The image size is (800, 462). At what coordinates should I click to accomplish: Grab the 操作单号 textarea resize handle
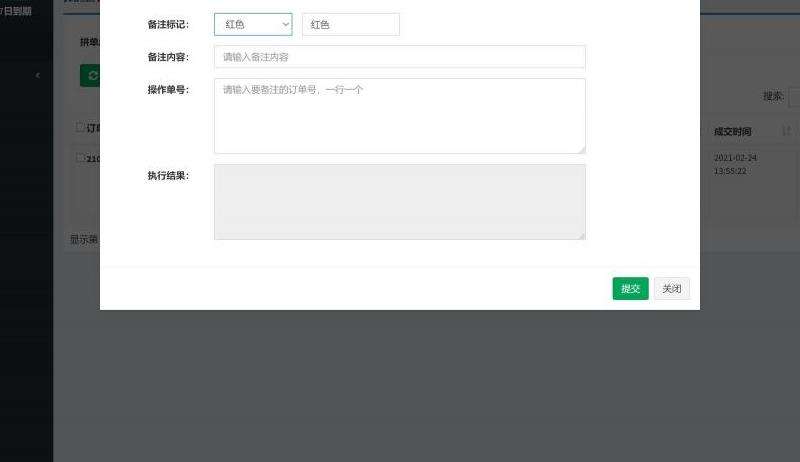[x=581, y=149]
